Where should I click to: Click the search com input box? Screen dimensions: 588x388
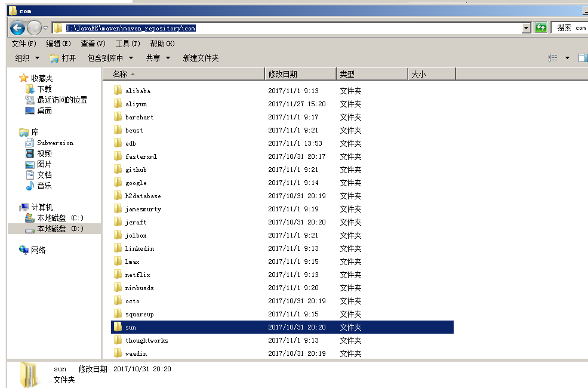tap(570, 27)
